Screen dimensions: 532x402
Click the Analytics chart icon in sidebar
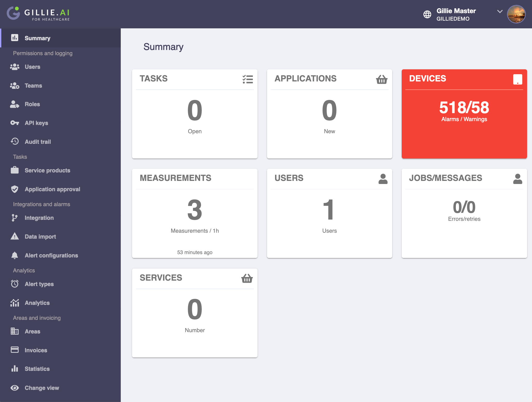pos(15,303)
